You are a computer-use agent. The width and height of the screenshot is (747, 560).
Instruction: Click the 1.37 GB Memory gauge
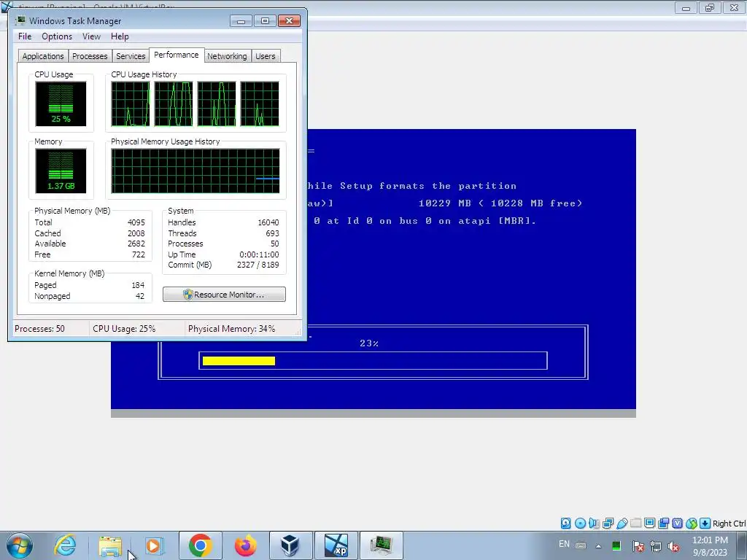(61, 171)
